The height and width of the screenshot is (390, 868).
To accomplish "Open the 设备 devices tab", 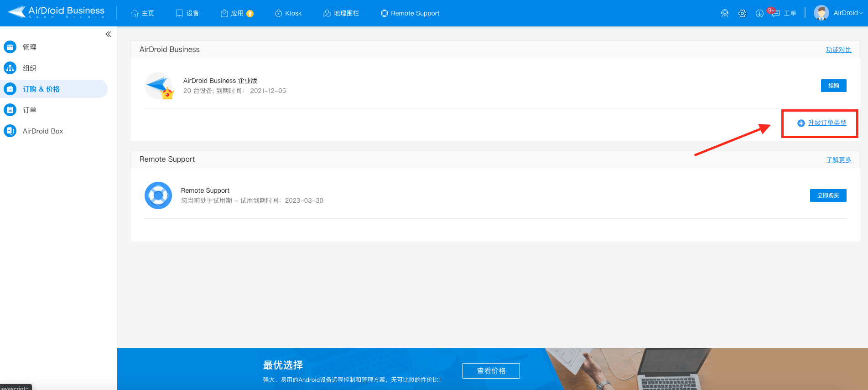I will [x=187, y=13].
